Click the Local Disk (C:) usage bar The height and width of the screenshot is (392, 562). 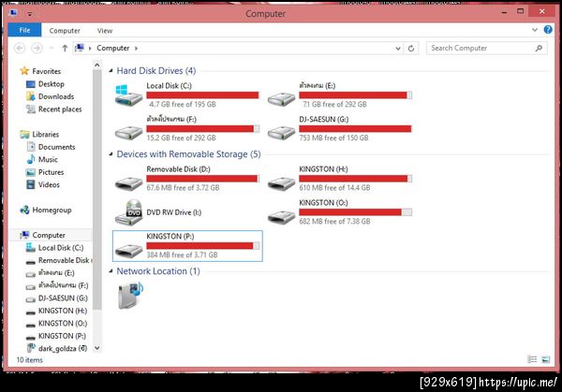point(203,94)
